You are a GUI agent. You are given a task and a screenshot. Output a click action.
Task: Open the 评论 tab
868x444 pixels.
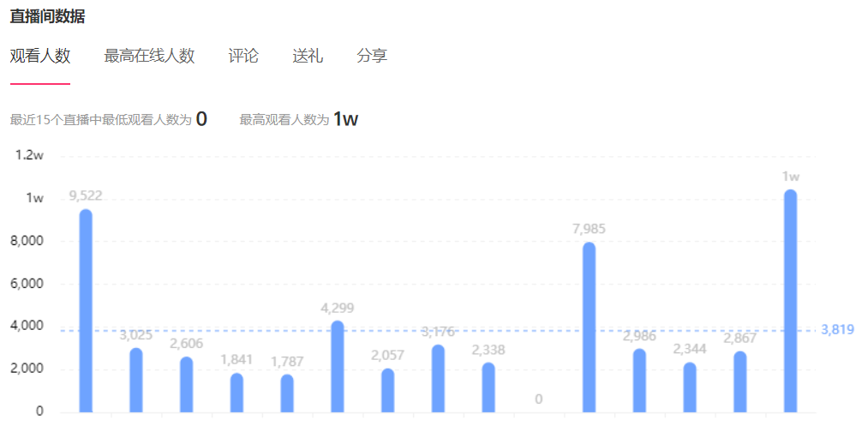point(243,56)
